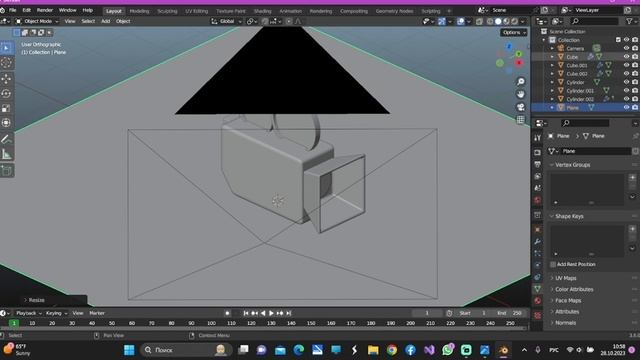Viewport: 640px width, 360px height.
Task: Expand Color Attributes panel
Action: pyautogui.click(x=574, y=289)
